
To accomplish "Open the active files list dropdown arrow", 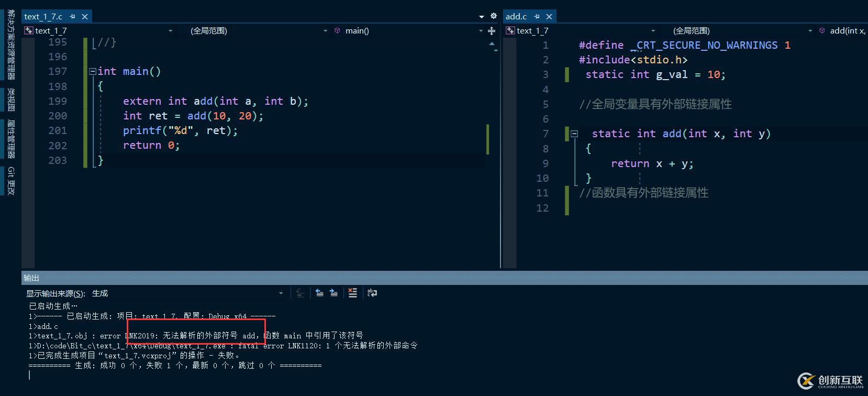I will click(482, 17).
